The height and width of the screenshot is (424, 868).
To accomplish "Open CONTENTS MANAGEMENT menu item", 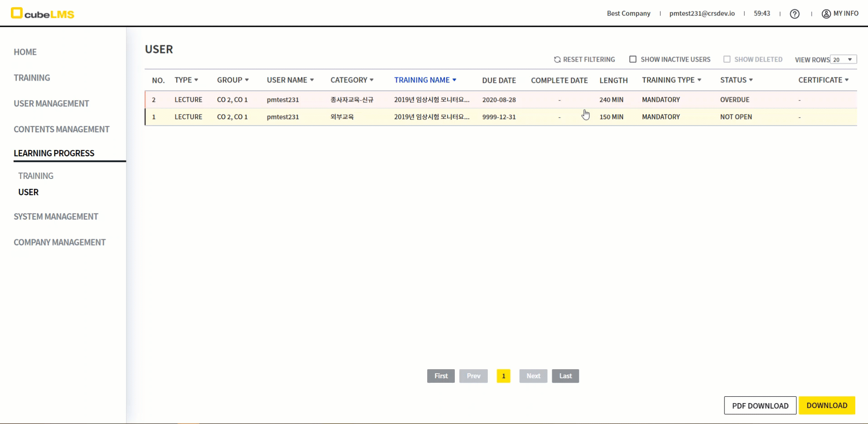I will point(62,130).
